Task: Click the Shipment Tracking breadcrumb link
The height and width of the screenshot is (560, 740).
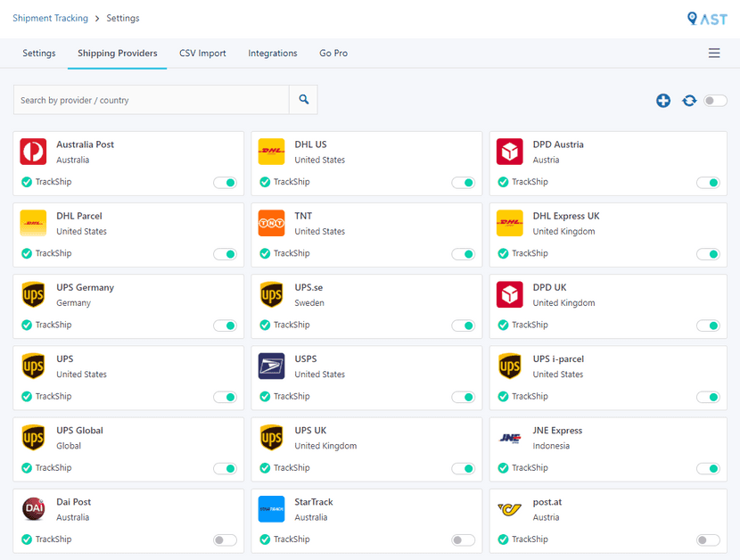Action: tap(50, 18)
